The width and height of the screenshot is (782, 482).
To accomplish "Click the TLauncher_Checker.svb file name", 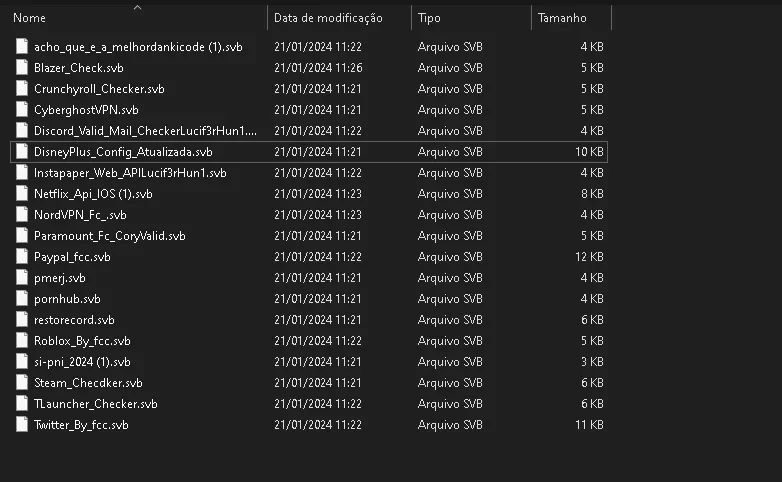I will click(96, 404).
